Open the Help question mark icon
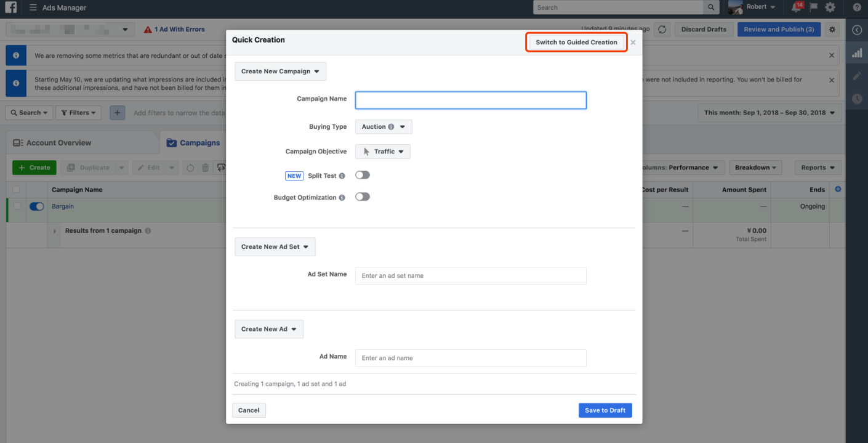Viewport: 868px width, 443px height. point(857,7)
